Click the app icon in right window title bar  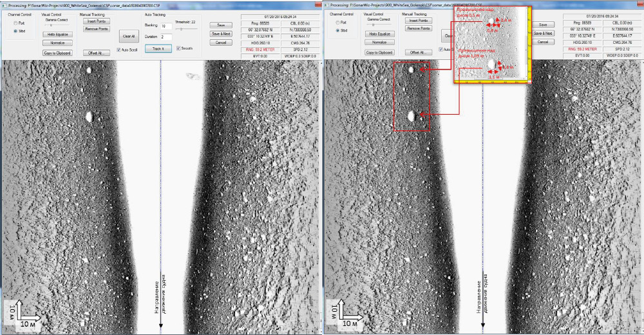[x=327, y=5]
